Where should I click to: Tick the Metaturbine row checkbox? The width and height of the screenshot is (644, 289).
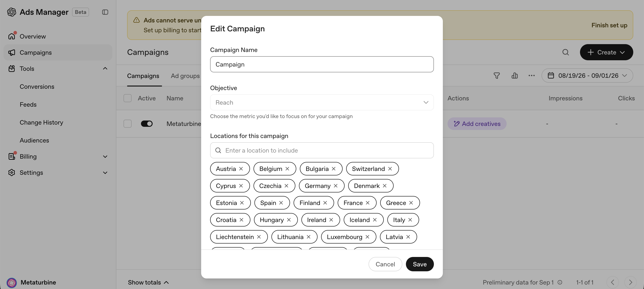pos(128,124)
